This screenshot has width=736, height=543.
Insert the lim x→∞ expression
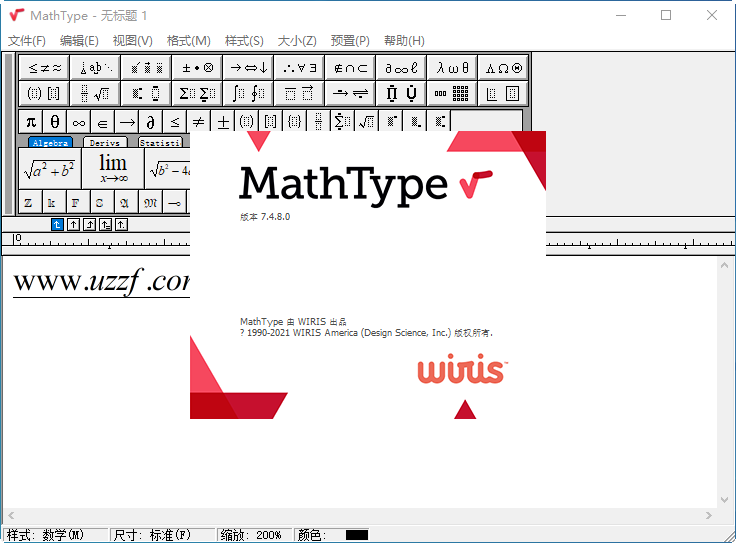point(113,168)
